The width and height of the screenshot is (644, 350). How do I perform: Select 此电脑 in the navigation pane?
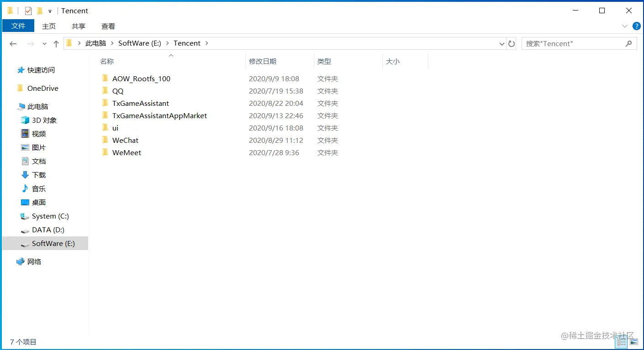(37, 106)
